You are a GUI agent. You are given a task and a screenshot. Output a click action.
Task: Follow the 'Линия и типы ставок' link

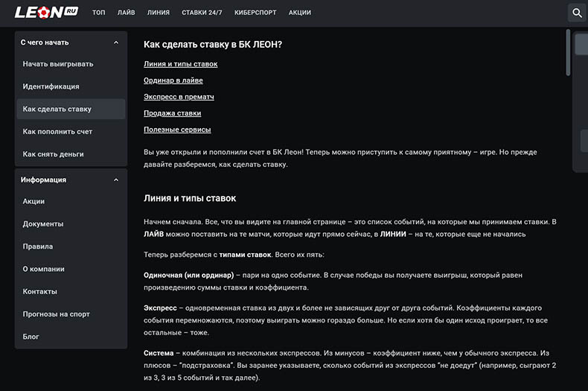coord(180,64)
